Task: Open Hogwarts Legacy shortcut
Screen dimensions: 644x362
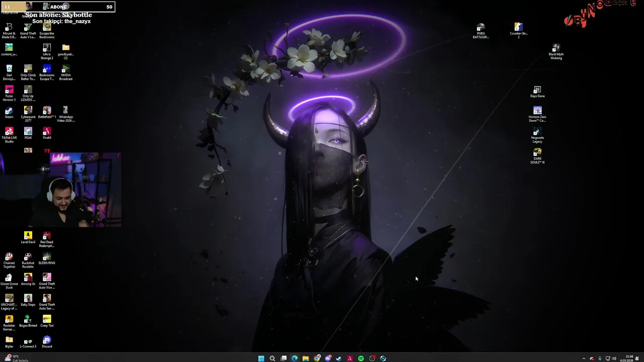Action: [537, 135]
